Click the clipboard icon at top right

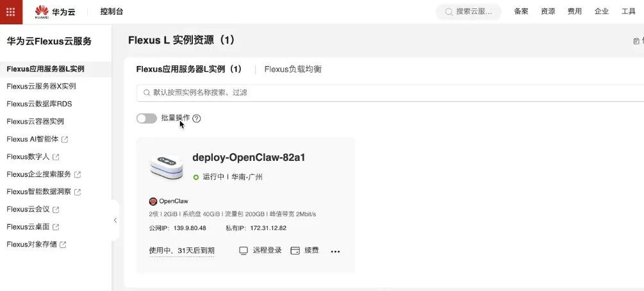(x=636, y=40)
